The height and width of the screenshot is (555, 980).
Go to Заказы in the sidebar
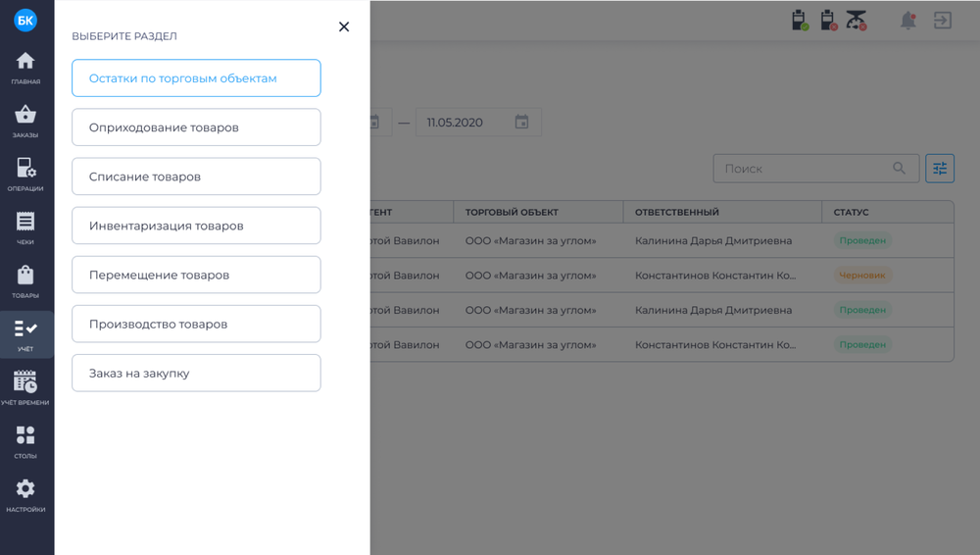tap(25, 122)
